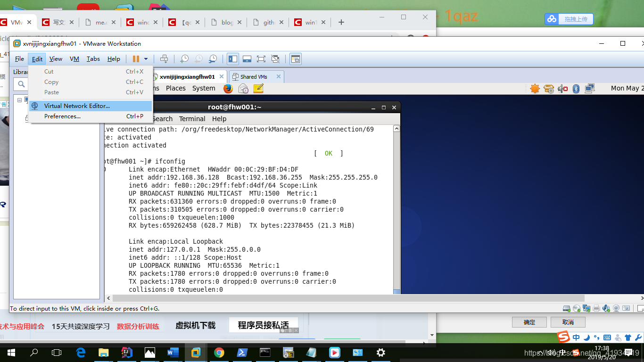Take a snapshot of this VM
This screenshot has width=644, height=362.
pyautogui.click(x=184, y=59)
